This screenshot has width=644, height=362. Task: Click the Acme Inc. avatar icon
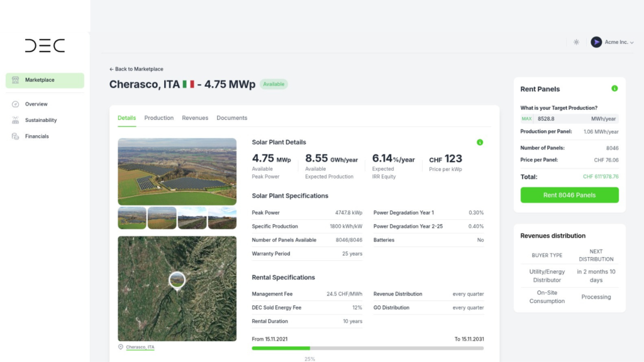click(596, 42)
